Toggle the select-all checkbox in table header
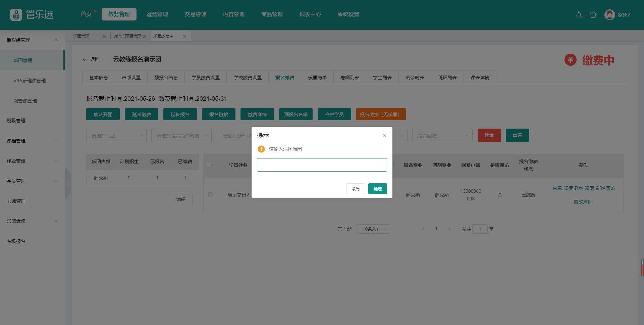This screenshot has width=644, height=325. coord(209,165)
